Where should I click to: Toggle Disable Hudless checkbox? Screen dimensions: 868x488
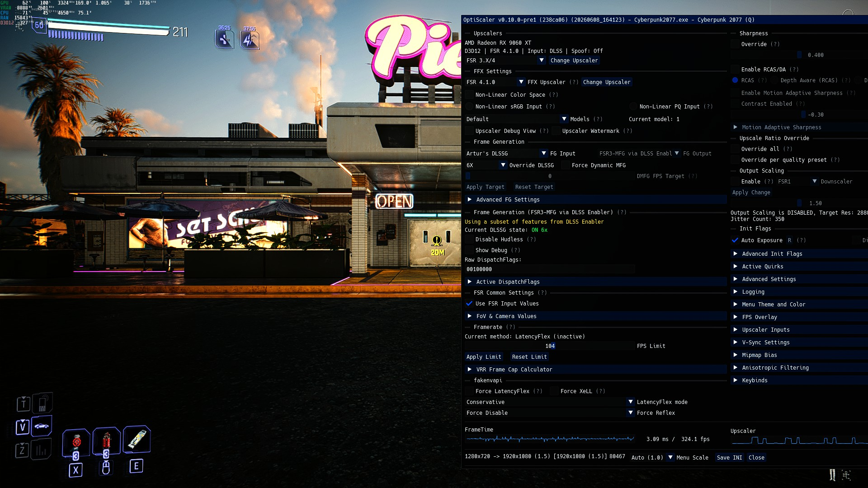click(x=469, y=239)
